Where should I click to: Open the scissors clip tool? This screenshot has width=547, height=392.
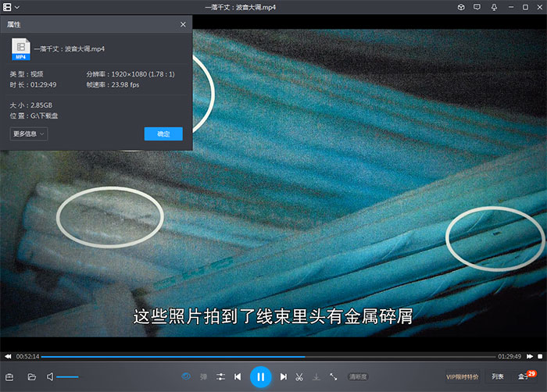click(299, 376)
